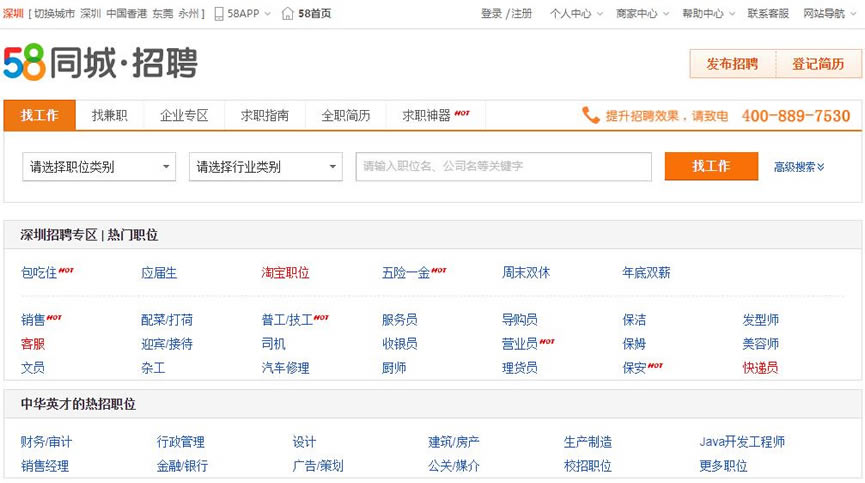Screen dimensions: 865x483
Task: Open 销售 job listing link
Action: (x=33, y=320)
